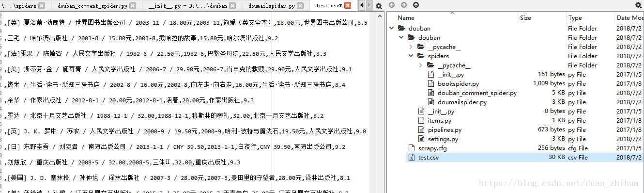The height and width of the screenshot is (193, 644).
Task: Select doumailspider.py in file tree
Action: pyautogui.click(x=462, y=102)
